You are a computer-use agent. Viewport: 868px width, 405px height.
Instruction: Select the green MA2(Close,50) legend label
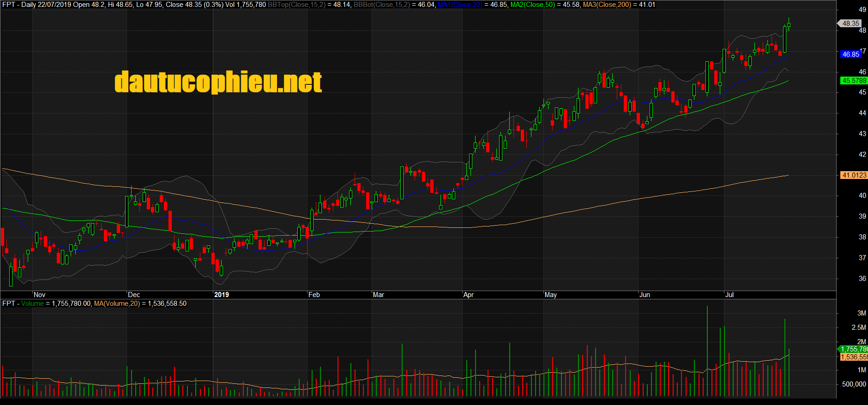(532, 5)
